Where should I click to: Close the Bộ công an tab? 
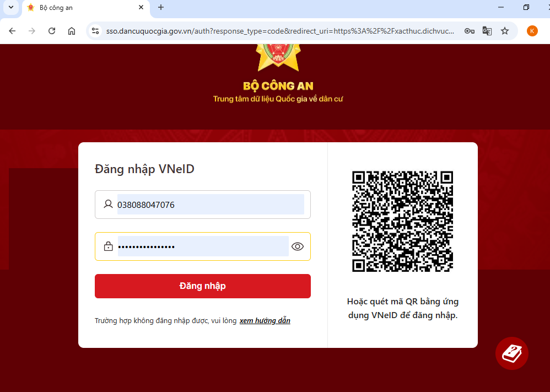(x=141, y=7)
